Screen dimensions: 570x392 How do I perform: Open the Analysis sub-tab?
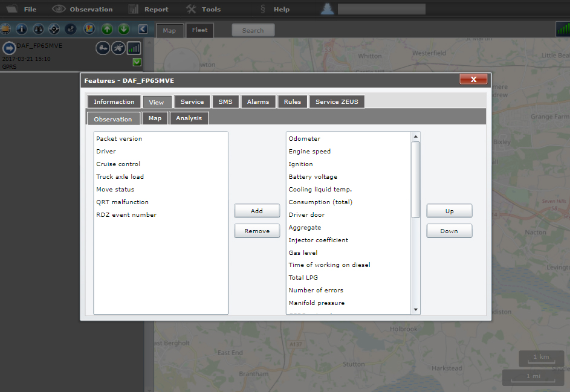click(189, 118)
